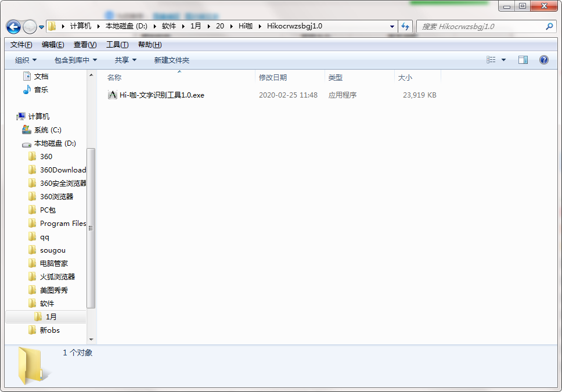Open the 工具(T) menu
The image size is (562, 392).
pyautogui.click(x=117, y=45)
